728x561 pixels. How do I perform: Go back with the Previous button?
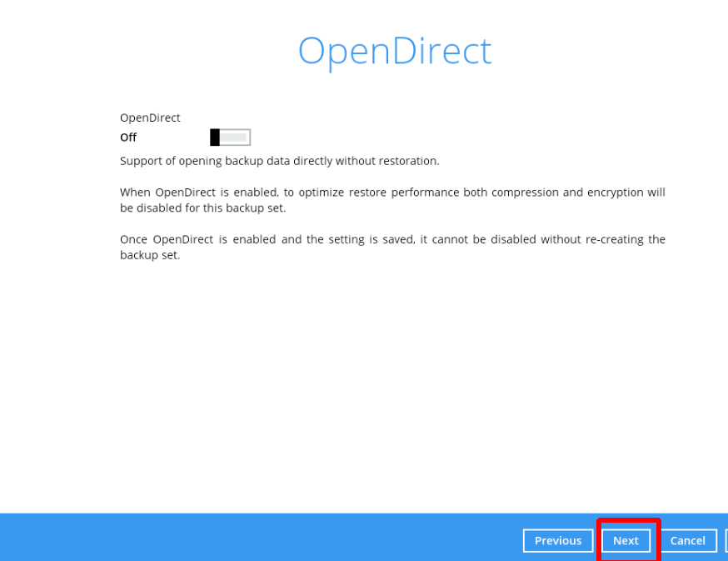click(x=558, y=540)
